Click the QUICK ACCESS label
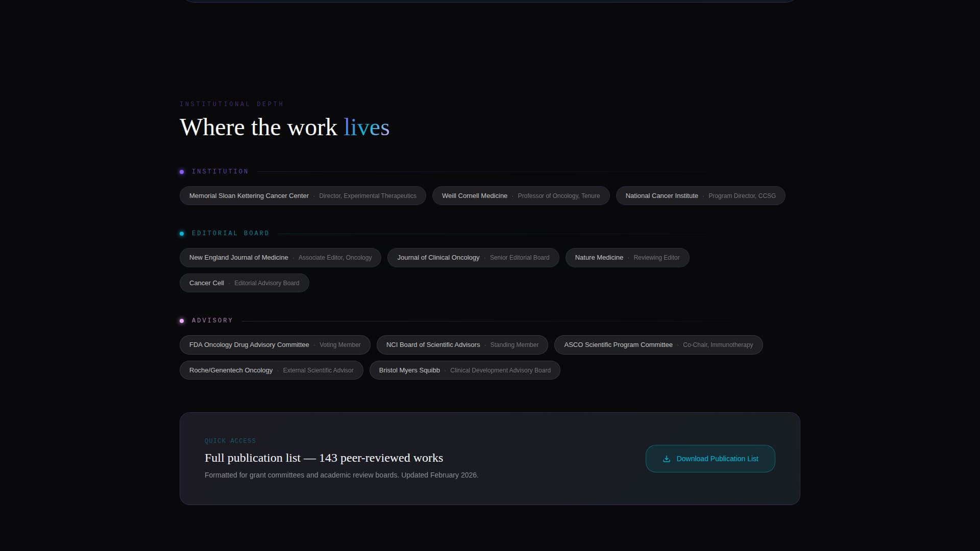Viewport: 980px width, 551px height. click(x=230, y=441)
